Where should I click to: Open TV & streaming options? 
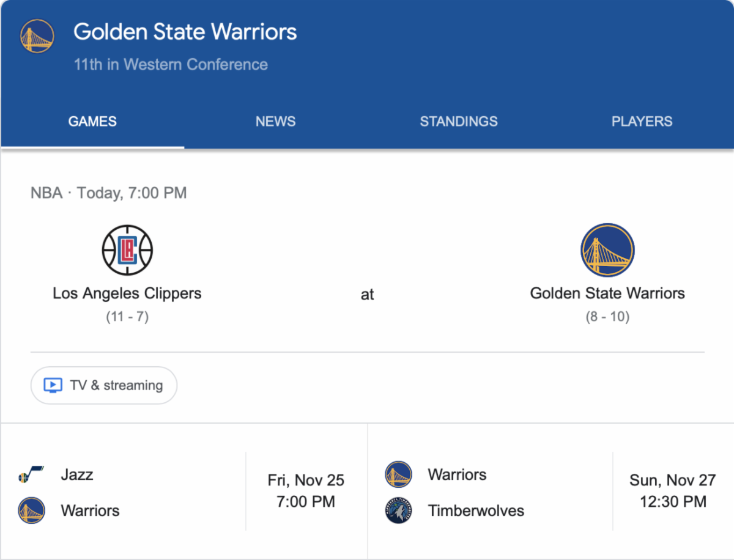104,385
